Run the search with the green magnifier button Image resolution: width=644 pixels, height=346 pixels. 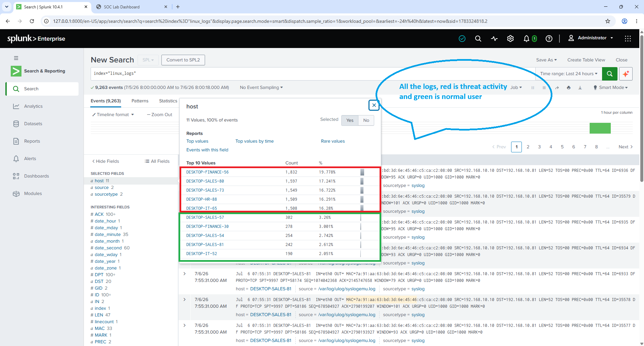click(610, 74)
